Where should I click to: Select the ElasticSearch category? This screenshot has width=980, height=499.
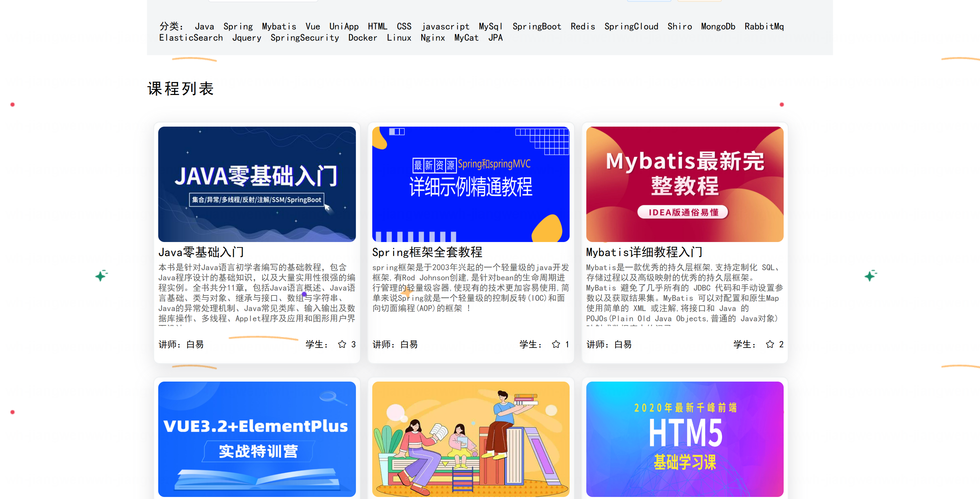click(191, 38)
